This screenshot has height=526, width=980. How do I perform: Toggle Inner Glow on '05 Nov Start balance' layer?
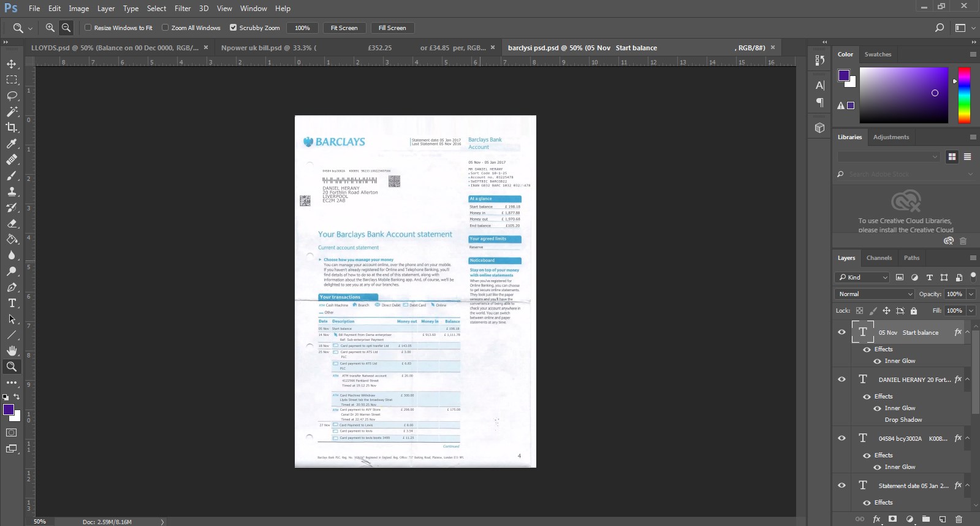[877, 361]
